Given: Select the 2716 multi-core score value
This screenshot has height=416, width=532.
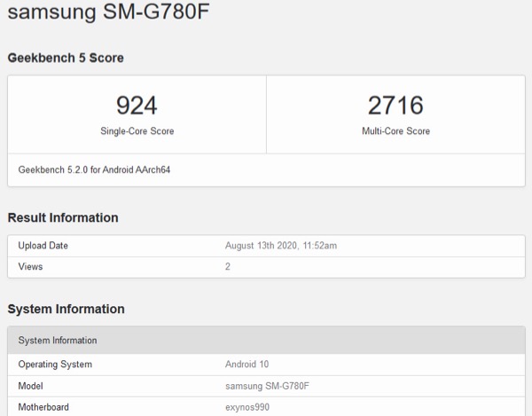Looking at the screenshot, I should point(395,106).
